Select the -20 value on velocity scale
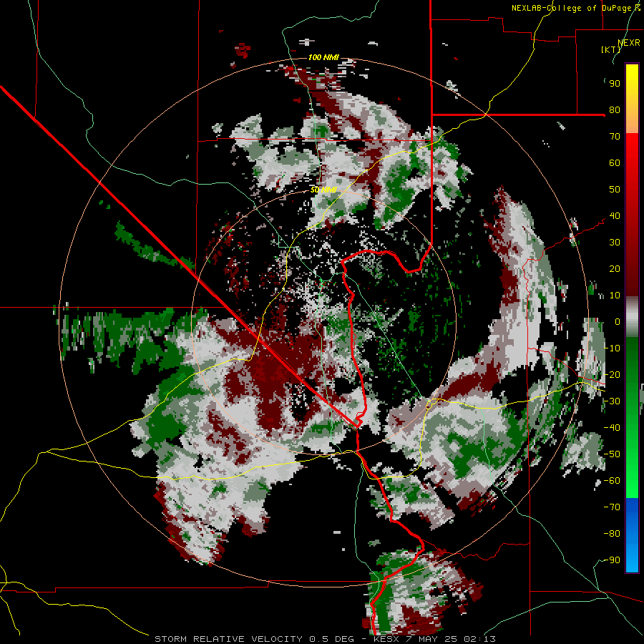The image size is (644, 644). pos(612,375)
